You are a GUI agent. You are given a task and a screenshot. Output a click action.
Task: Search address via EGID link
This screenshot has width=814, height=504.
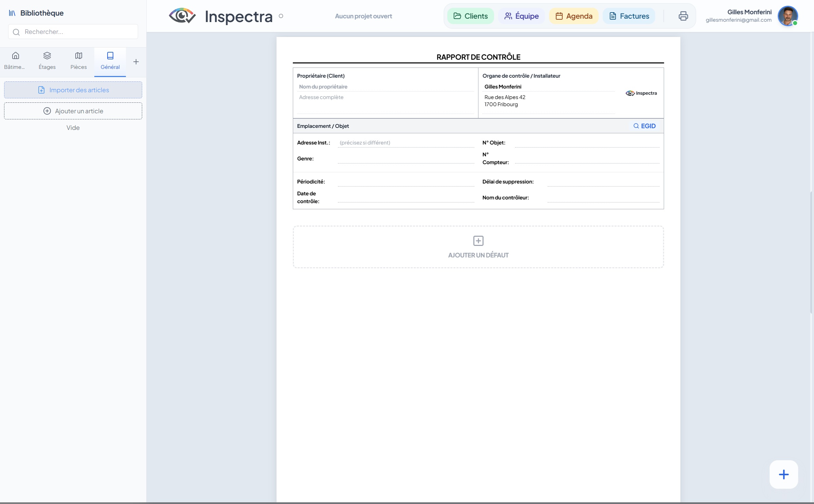pos(644,126)
